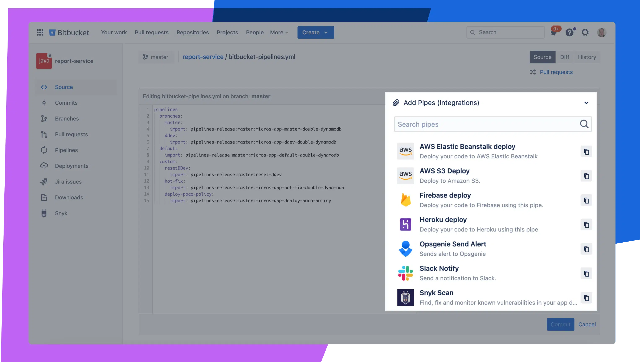This screenshot has width=644, height=362.
Task: Open the Create dropdown button
Action: (316, 32)
